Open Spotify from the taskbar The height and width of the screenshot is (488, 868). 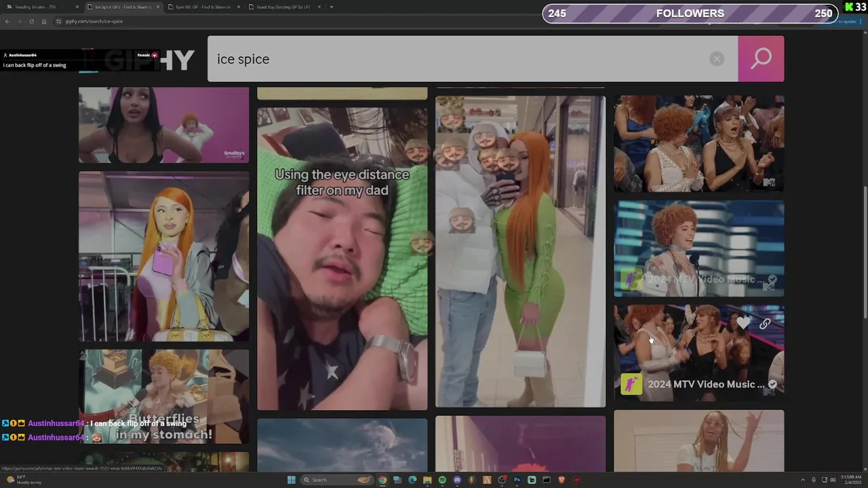(442, 480)
